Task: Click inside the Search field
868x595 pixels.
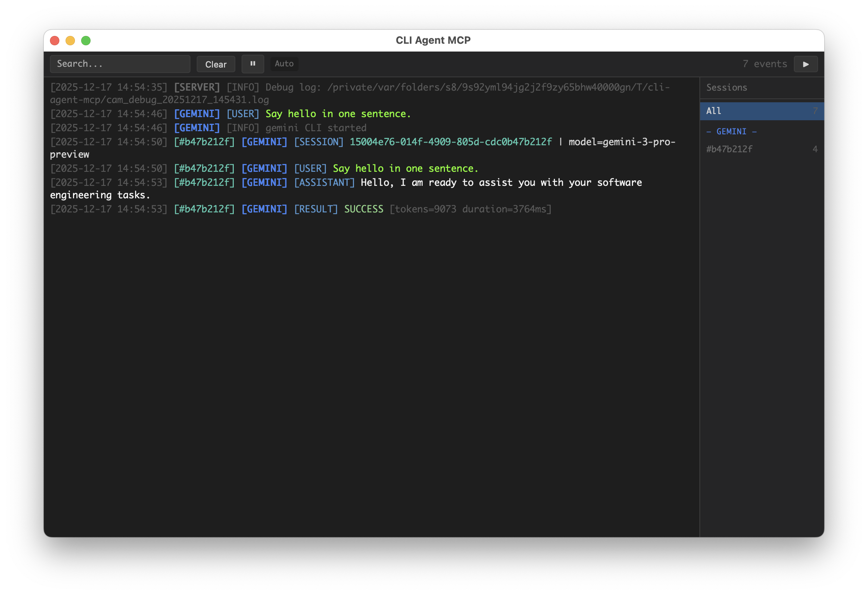Action: tap(120, 64)
